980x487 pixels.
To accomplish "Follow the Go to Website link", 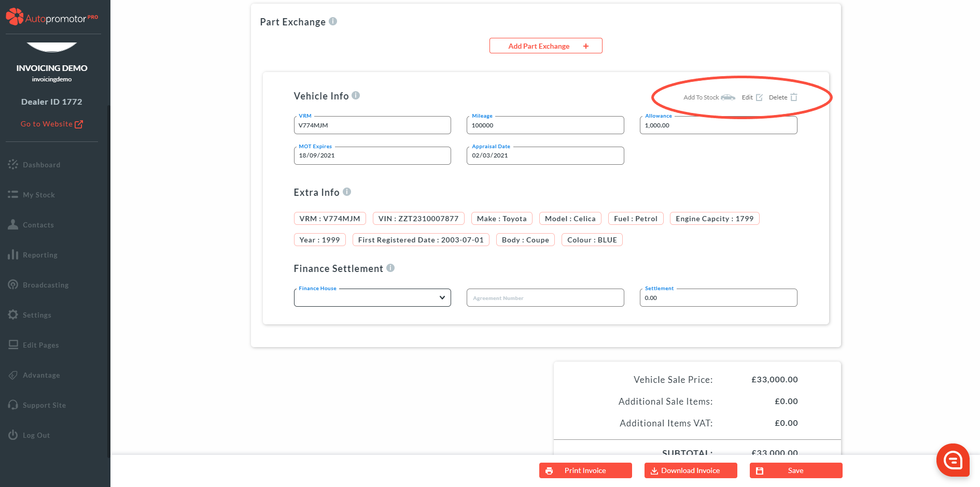I will [x=51, y=124].
